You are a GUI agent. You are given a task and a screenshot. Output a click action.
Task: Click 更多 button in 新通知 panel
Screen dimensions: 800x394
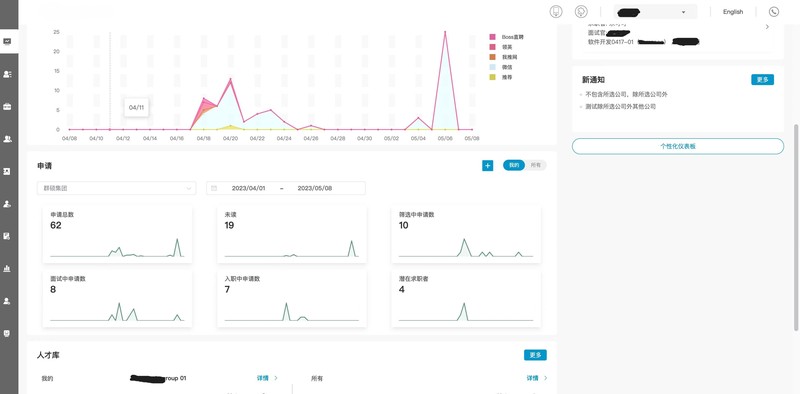pos(762,80)
